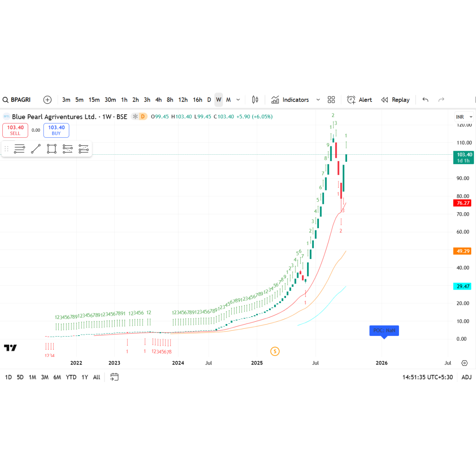Toggle the ADJ adjusted data option
The height and width of the screenshot is (476, 476).
pos(466,377)
